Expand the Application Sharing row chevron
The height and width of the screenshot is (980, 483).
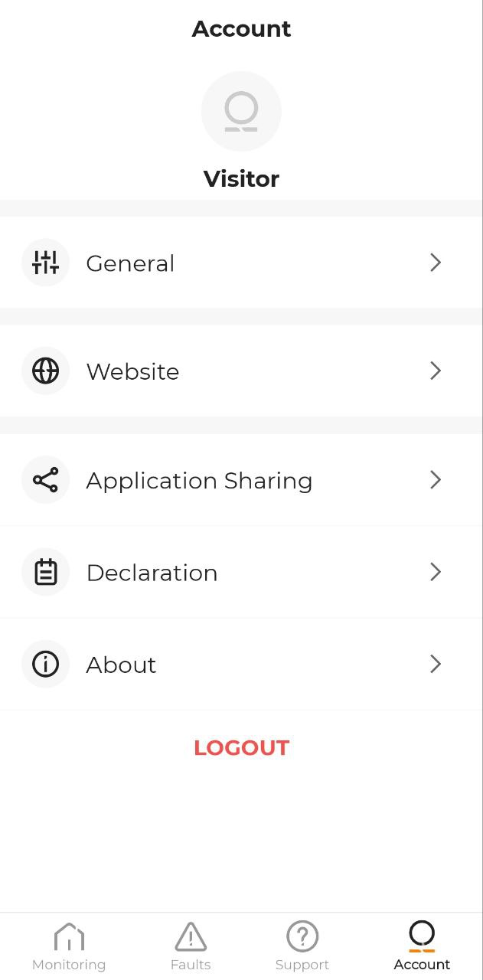(436, 480)
